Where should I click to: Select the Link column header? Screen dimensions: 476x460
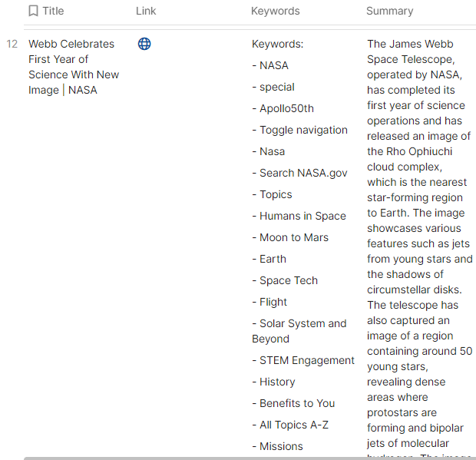point(146,11)
